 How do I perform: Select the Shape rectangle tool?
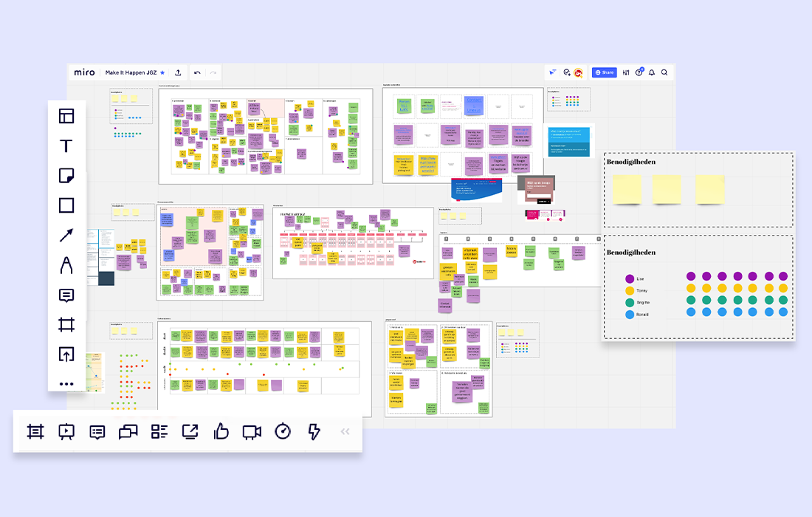66,205
